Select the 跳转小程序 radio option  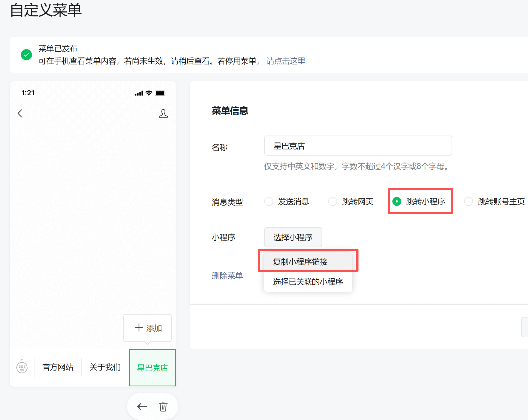(397, 201)
